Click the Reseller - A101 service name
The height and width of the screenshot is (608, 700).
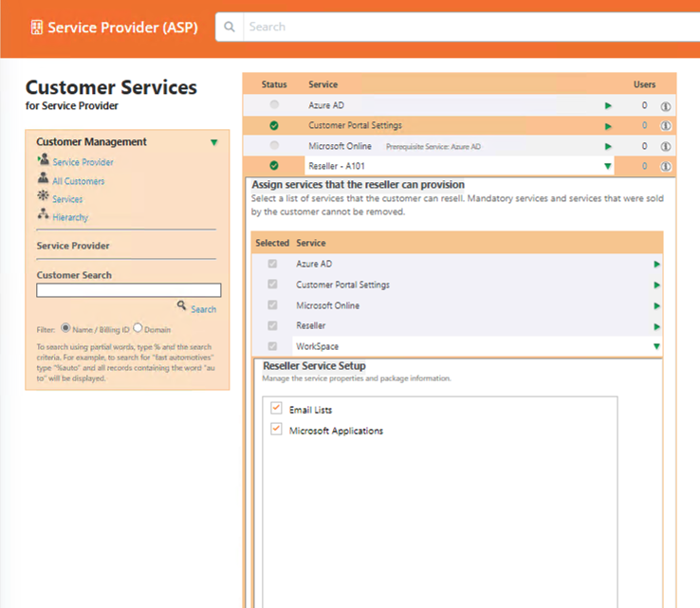coord(337,166)
